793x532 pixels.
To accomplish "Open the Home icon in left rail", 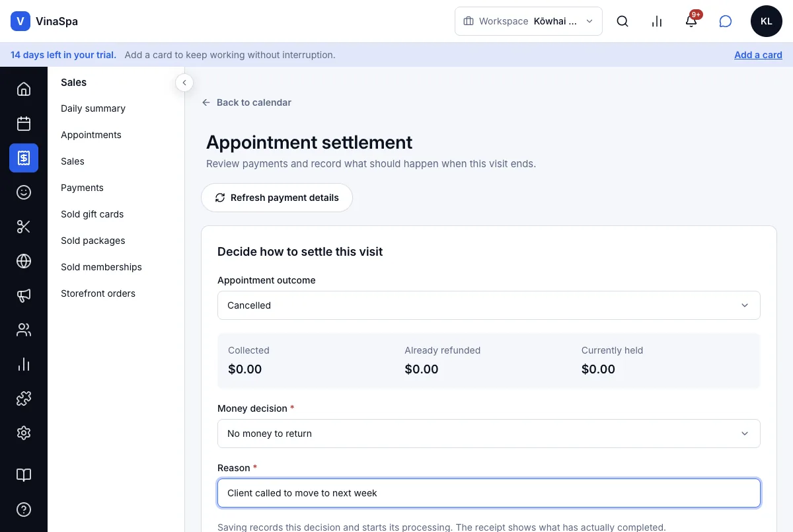I will tap(24, 89).
